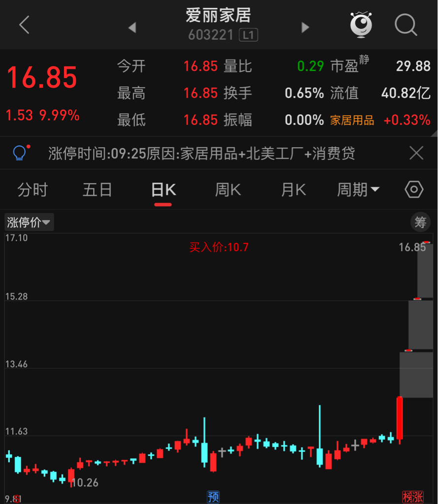Switch to the 周K tab
Viewport: 438px width, 504px height.
point(228,189)
